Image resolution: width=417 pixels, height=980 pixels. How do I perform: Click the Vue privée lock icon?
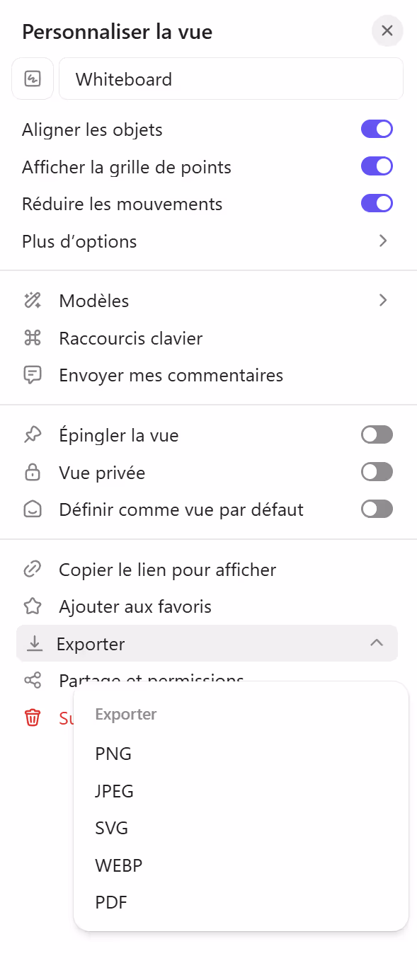[32, 472]
